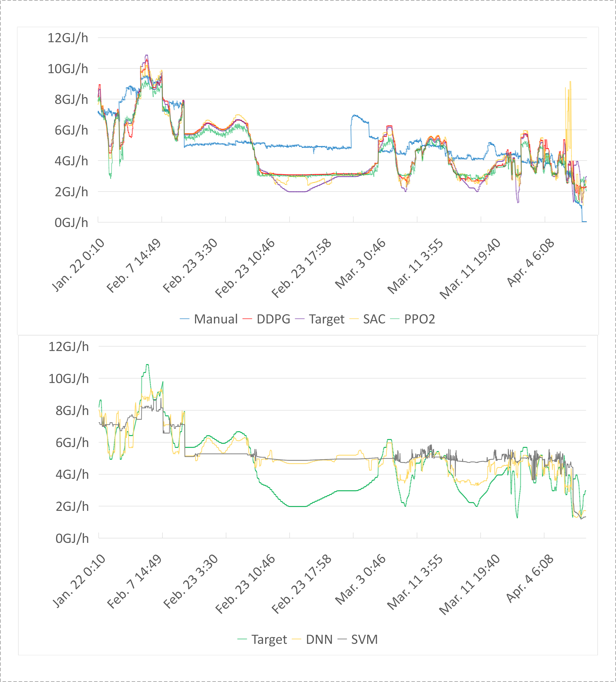Image resolution: width=616 pixels, height=682 pixels.
Task: Click the SVM legend entry
Action: [358, 639]
